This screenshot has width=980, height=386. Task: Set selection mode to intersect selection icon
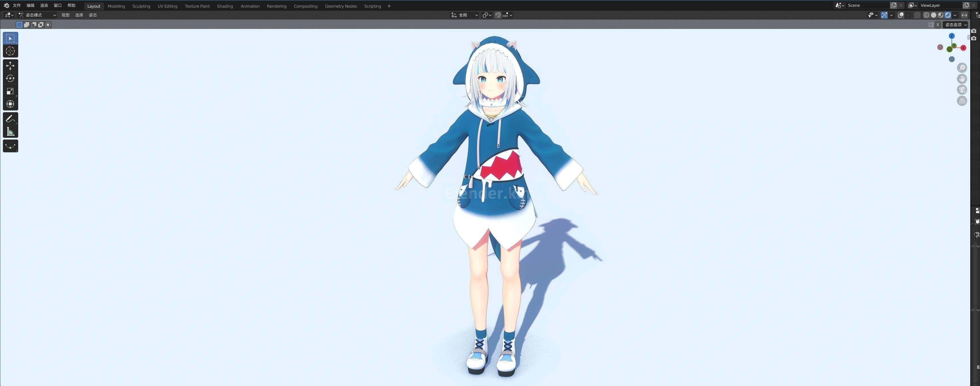[x=48, y=25]
